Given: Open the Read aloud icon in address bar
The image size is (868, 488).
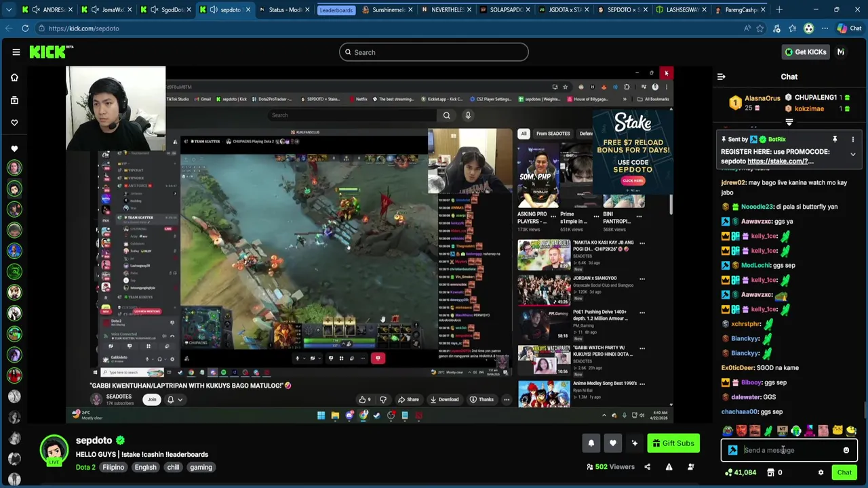Looking at the screenshot, I should (747, 28).
